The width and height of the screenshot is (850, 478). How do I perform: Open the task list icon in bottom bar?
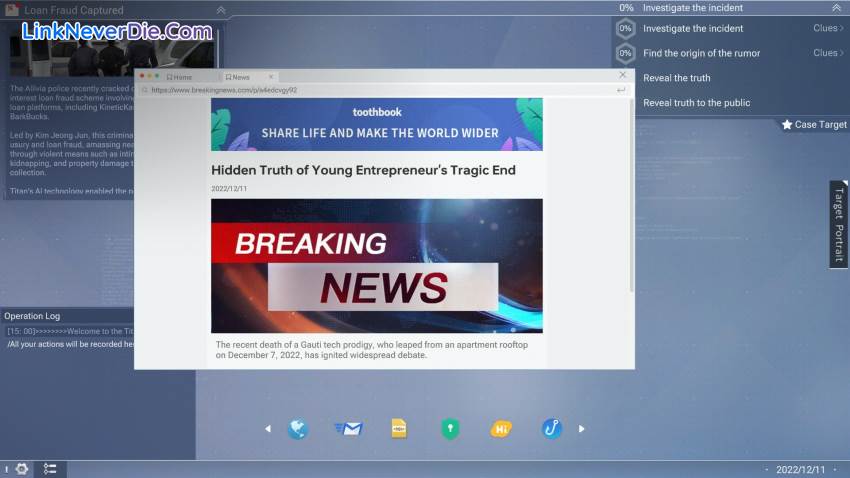point(50,468)
